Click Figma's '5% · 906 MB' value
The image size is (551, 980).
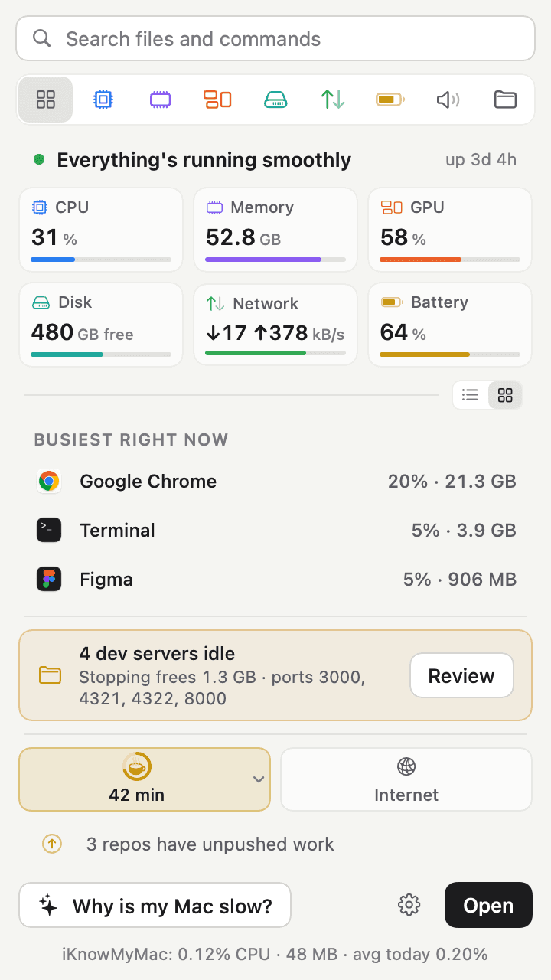point(460,580)
